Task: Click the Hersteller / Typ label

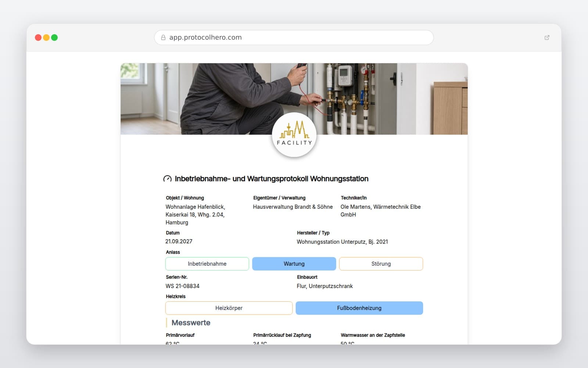Action: click(x=313, y=233)
